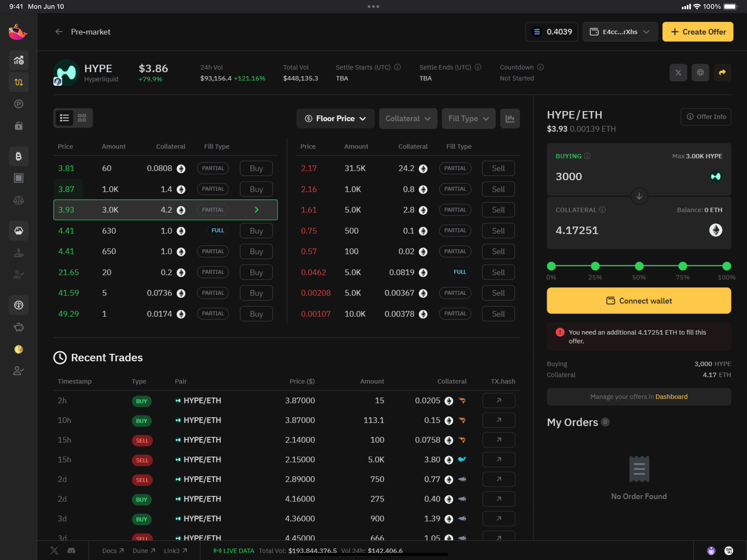The image size is (747, 560).
Task: Open Offer Info
Action: tap(706, 116)
